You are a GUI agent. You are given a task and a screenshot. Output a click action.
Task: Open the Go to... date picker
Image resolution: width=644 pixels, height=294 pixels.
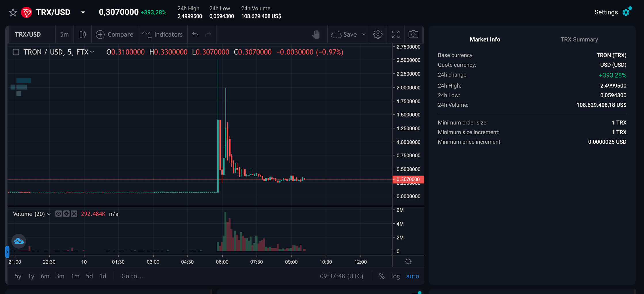132,276
